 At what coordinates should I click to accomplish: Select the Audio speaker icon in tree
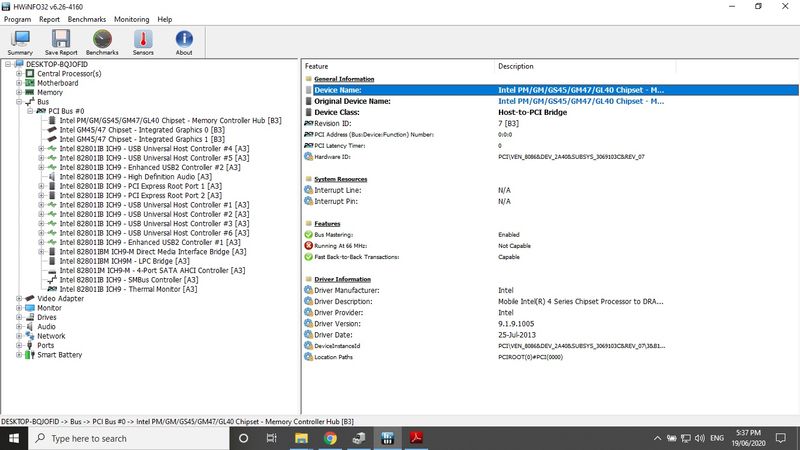(30, 327)
